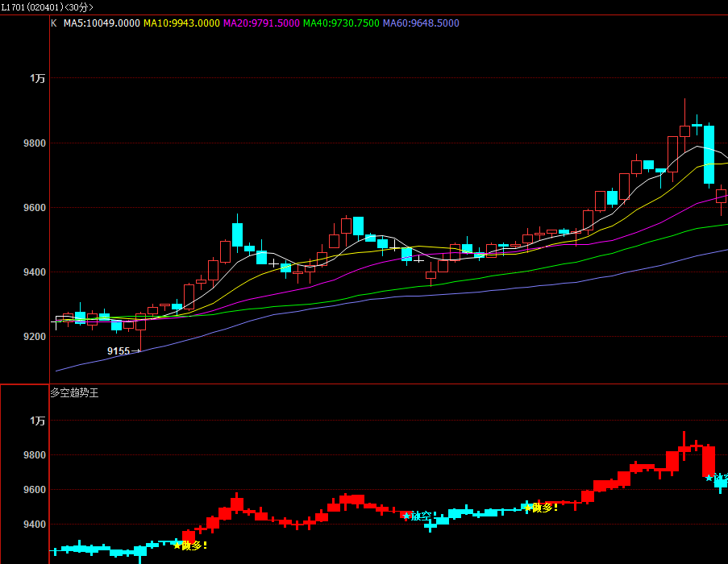Click the L1701 (020401) 30-minute chart title
The image size is (728, 564).
(47, 7)
